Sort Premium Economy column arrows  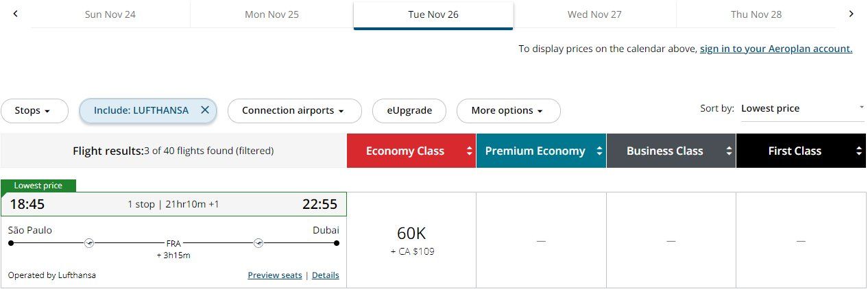599,151
